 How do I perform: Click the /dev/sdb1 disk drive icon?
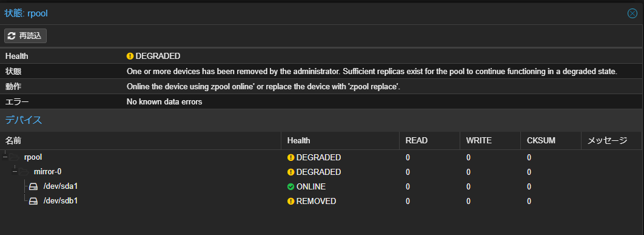click(x=33, y=202)
